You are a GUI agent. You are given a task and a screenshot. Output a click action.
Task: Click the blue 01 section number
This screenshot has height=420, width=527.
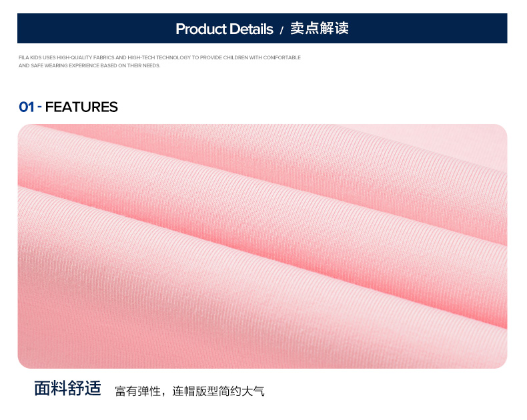(27, 107)
